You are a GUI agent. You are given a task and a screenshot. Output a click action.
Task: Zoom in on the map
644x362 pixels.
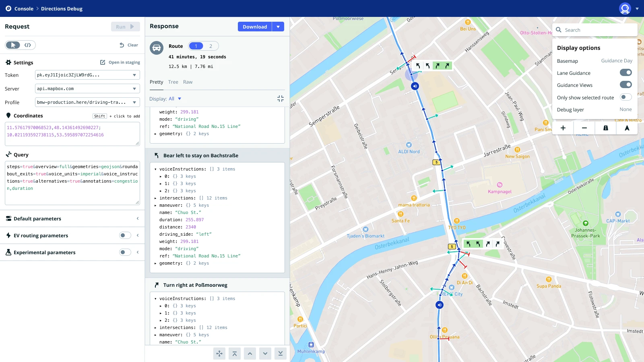point(563,128)
